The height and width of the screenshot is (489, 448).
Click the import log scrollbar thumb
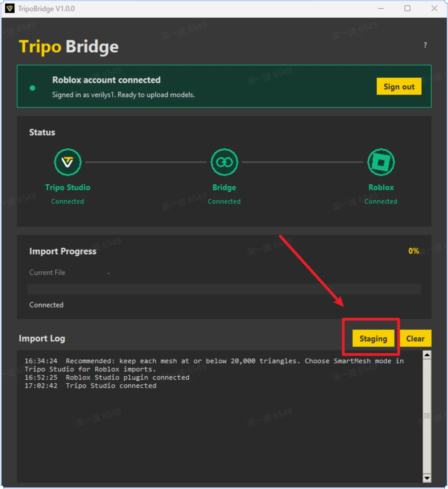pos(427,416)
